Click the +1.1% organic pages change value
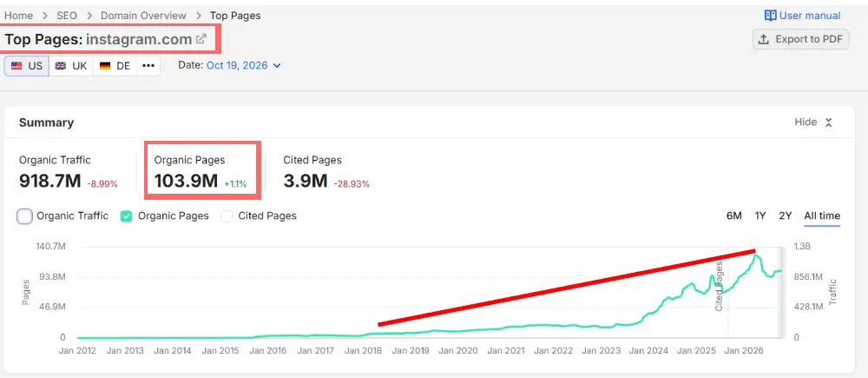The image size is (868, 378). tap(236, 184)
